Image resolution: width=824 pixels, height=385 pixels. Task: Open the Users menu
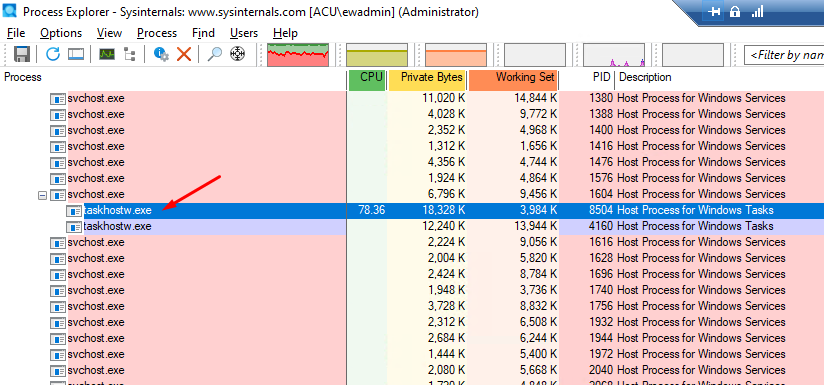pyautogui.click(x=244, y=33)
